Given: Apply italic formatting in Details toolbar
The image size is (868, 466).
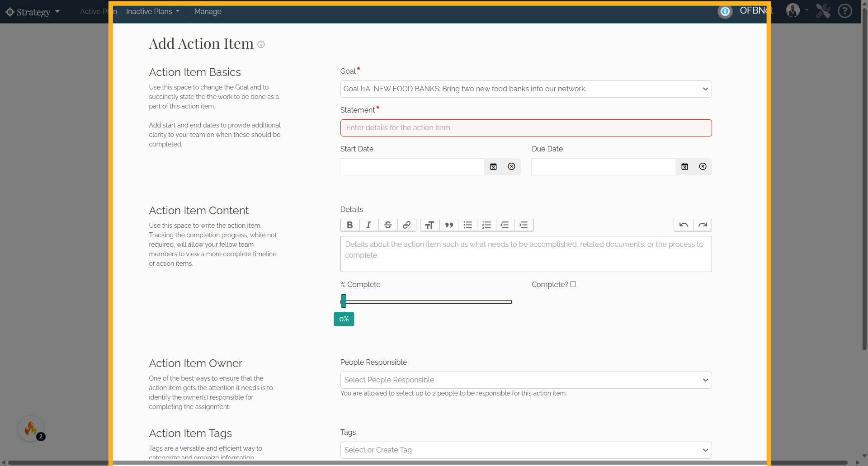Looking at the screenshot, I should (x=369, y=225).
